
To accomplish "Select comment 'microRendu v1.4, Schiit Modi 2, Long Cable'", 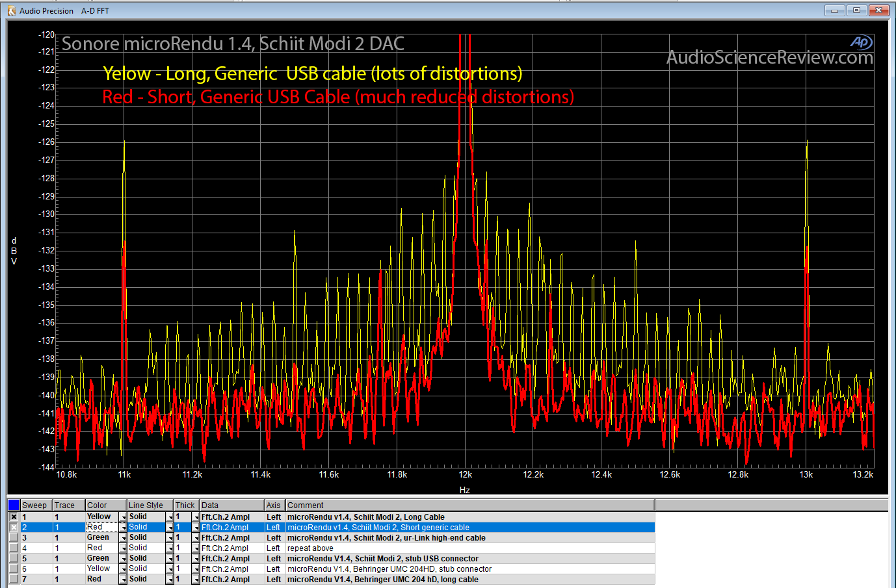I will 366,517.
